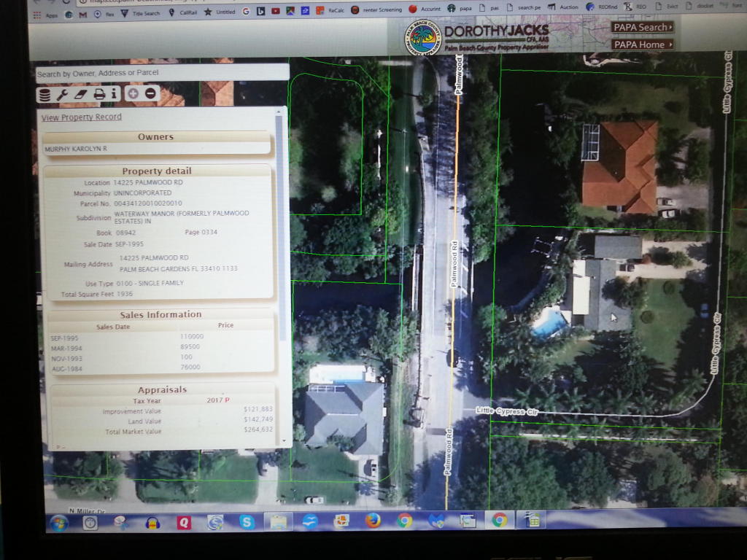
Task: Open PAPA Home dropdown menu
Action: pos(642,44)
